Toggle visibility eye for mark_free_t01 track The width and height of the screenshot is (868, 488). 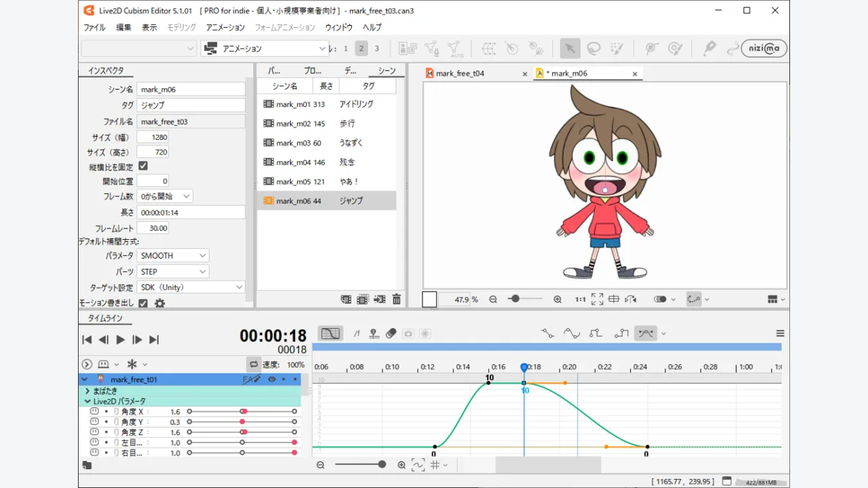(x=272, y=380)
